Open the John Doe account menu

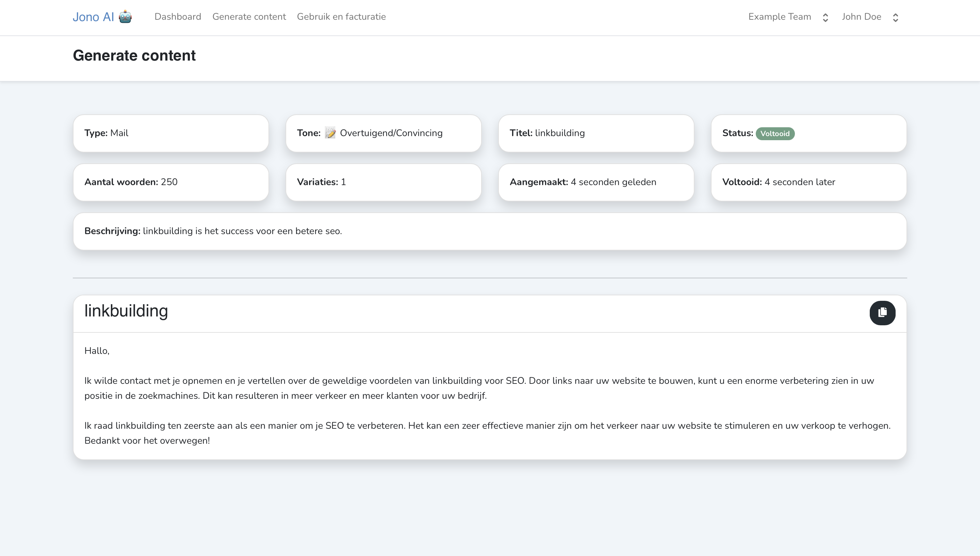coord(862,16)
